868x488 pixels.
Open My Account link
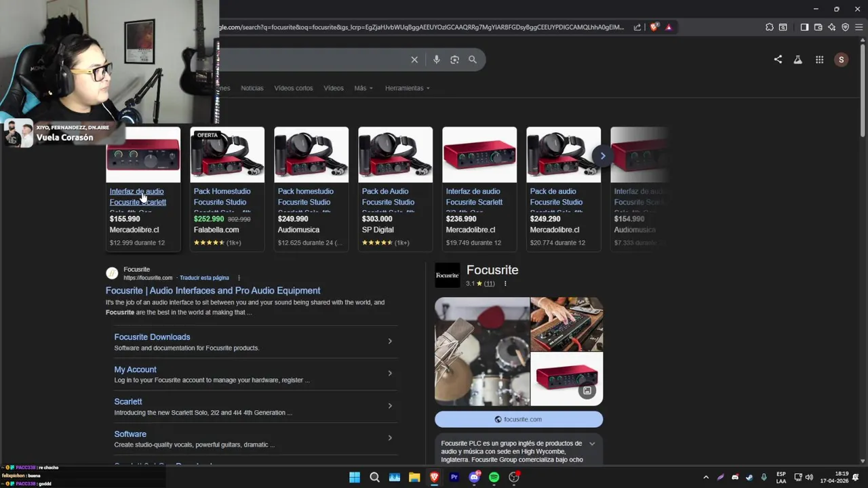135,369
